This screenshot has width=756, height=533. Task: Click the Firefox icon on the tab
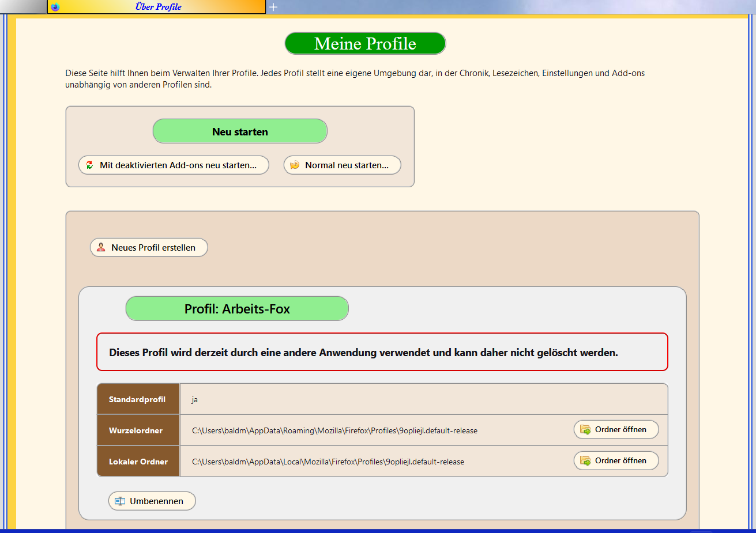(55, 7)
